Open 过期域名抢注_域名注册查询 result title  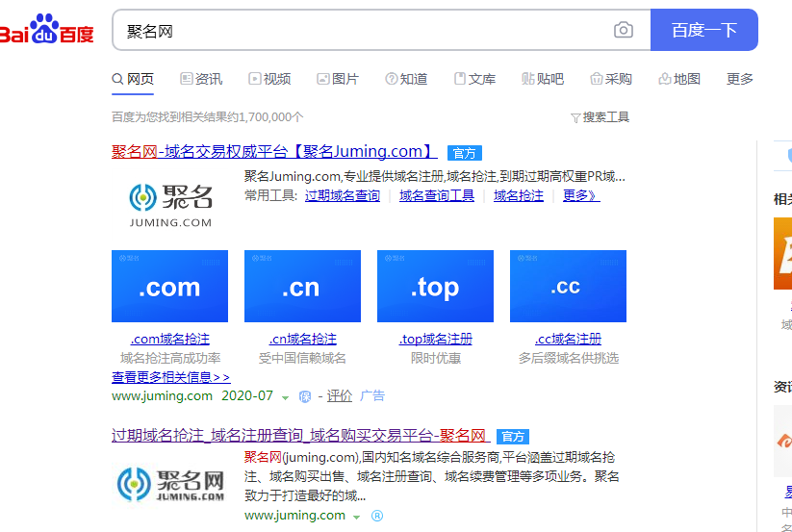(301, 435)
